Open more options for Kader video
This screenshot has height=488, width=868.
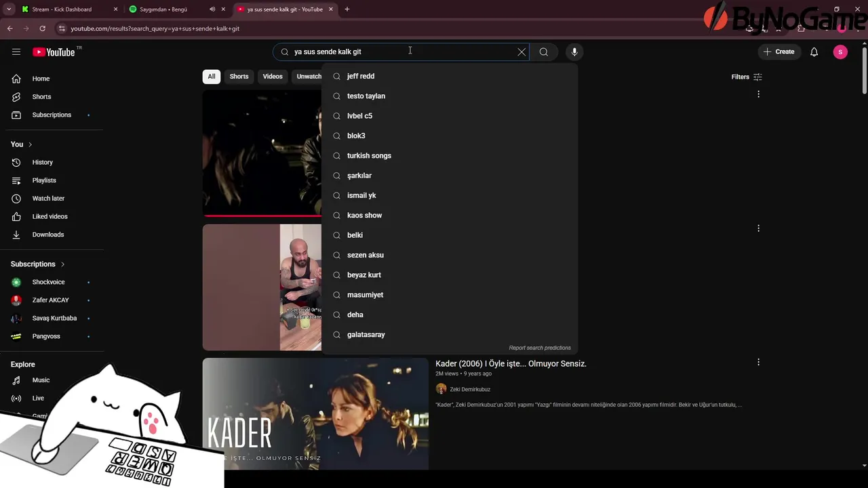(758, 363)
